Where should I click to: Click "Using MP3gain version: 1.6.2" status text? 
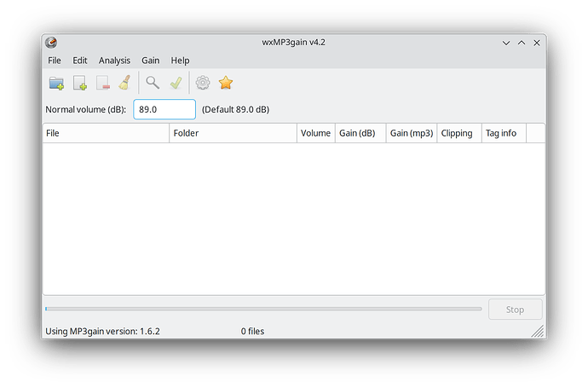[x=102, y=332]
